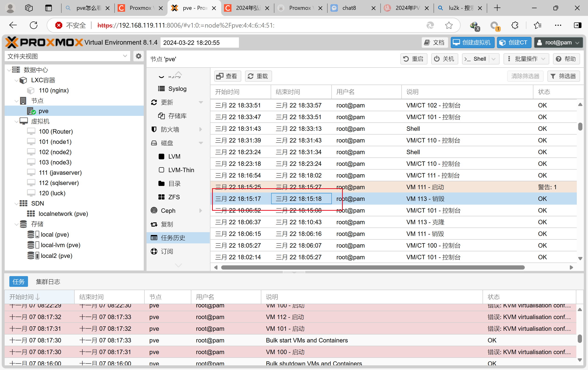Open the Shell dropdown arrow
588x370 pixels.
[494, 59]
